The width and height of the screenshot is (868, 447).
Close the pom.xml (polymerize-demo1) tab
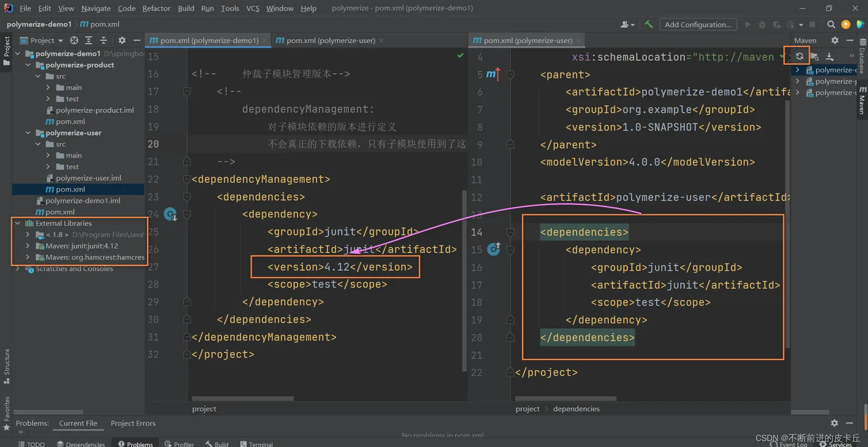[265, 40]
